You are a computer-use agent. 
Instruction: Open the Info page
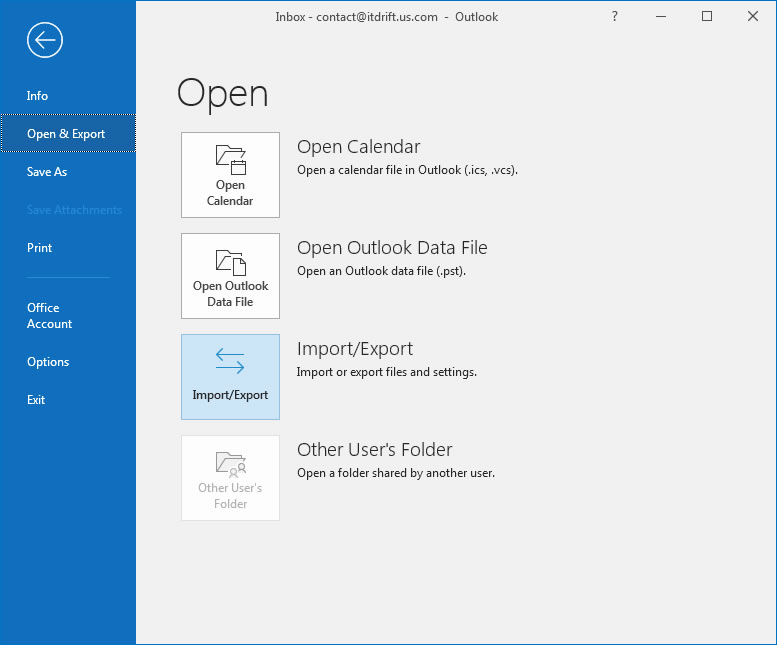(x=37, y=96)
